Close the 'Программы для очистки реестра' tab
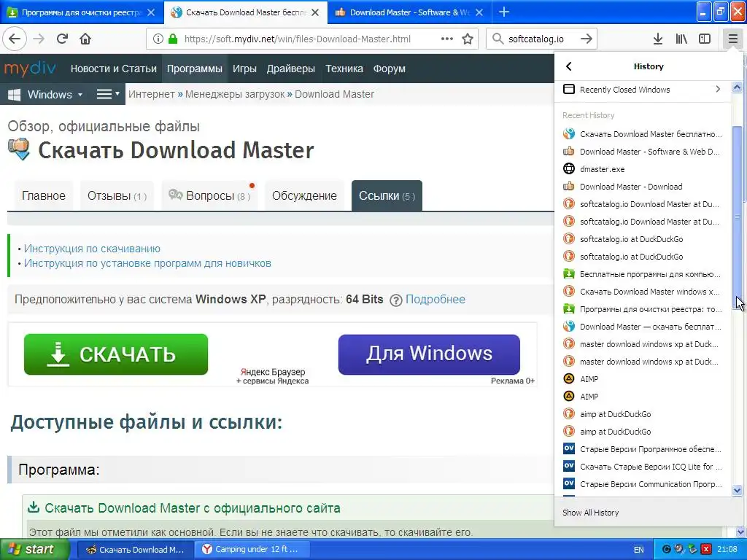This screenshot has width=747, height=560. [x=151, y=12]
